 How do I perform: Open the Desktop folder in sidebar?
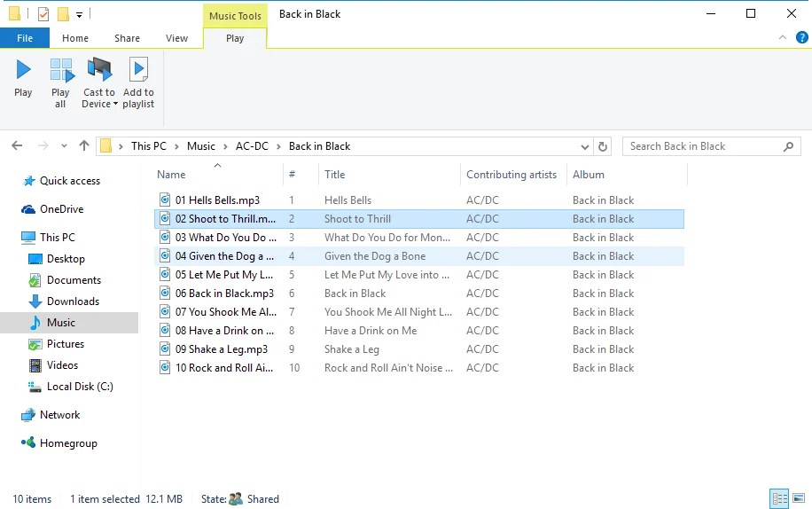click(66, 259)
